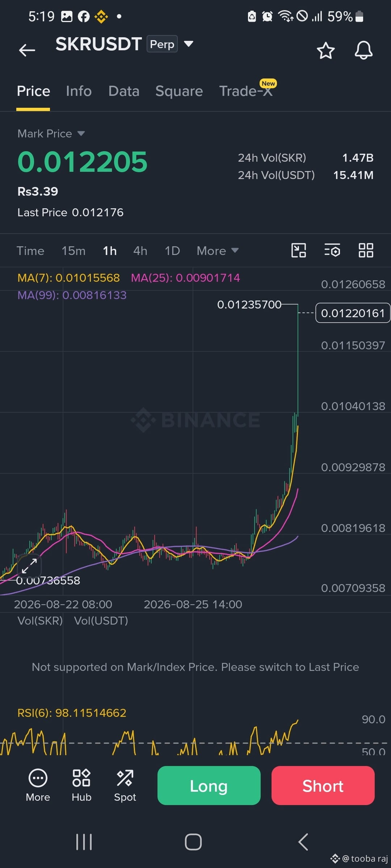Tap the back arrow icon
This screenshot has width=391, height=868.
[x=27, y=50]
